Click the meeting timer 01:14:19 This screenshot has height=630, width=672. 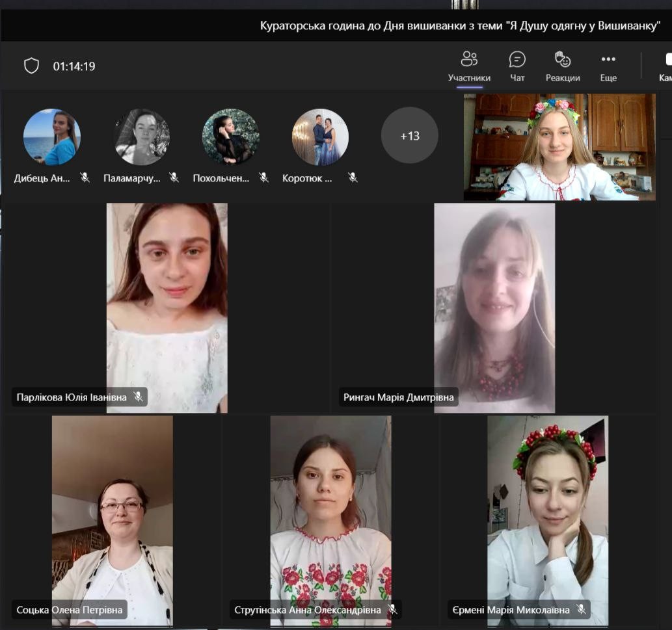coord(74,66)
